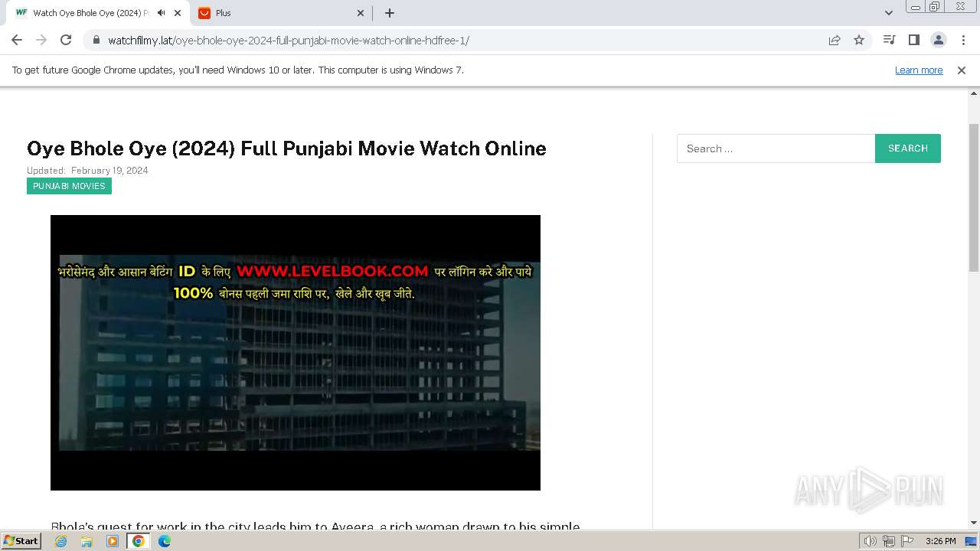This screenshot has width=980, height=551.
Task: Open media control icon in toolbar
Action: (889, 40)
